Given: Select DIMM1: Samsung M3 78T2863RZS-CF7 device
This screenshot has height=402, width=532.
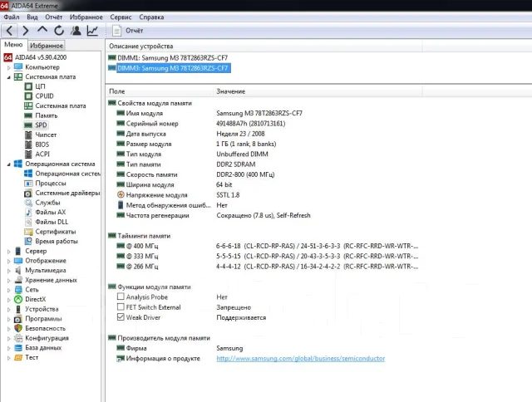Looking at the screenshot, I should [x=168, y=58].
